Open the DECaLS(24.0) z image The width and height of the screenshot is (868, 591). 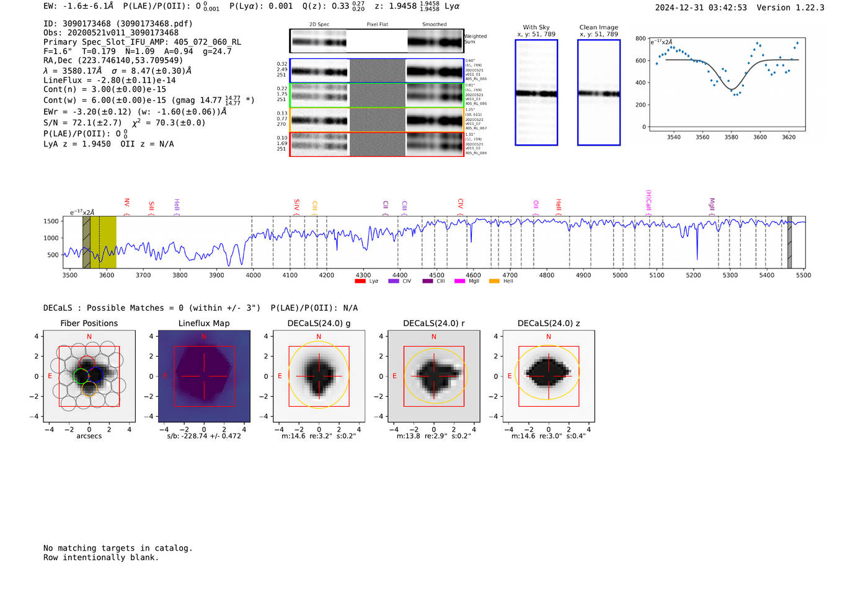tap(549, 376)
